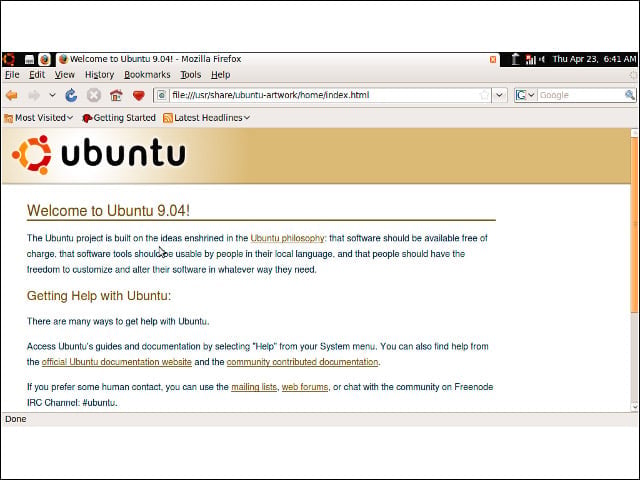Click the scrollbar down arrow

point(634,407)
